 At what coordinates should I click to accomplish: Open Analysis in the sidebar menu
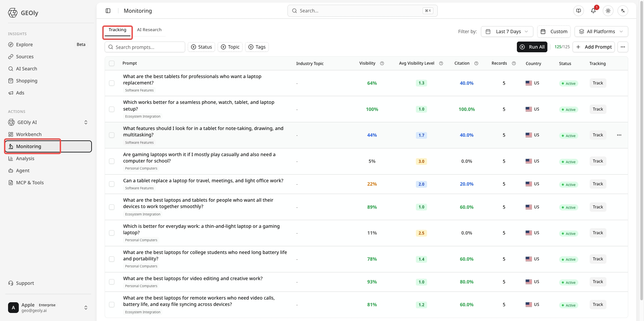pyautogui.click(x=25, y=158)
